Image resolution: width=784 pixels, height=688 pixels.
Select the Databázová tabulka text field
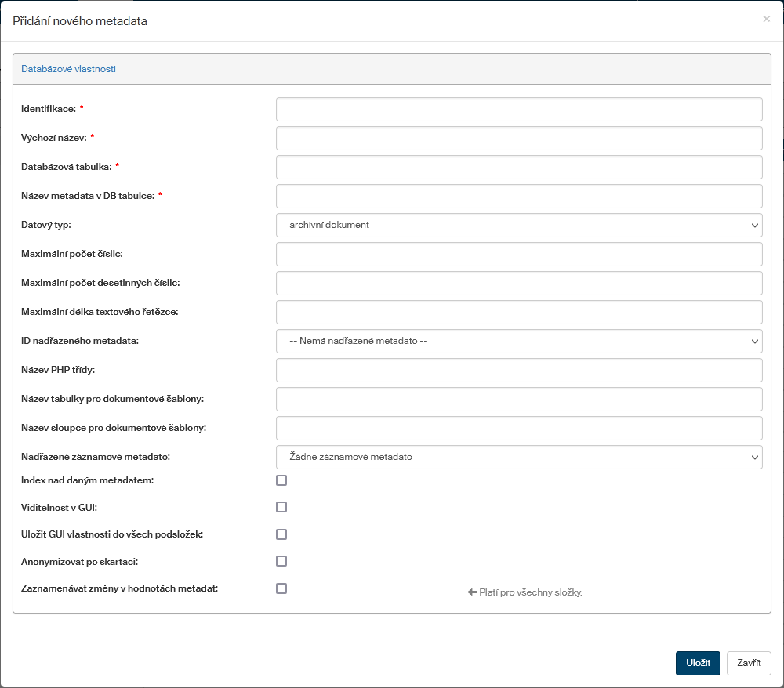[519, 167]
